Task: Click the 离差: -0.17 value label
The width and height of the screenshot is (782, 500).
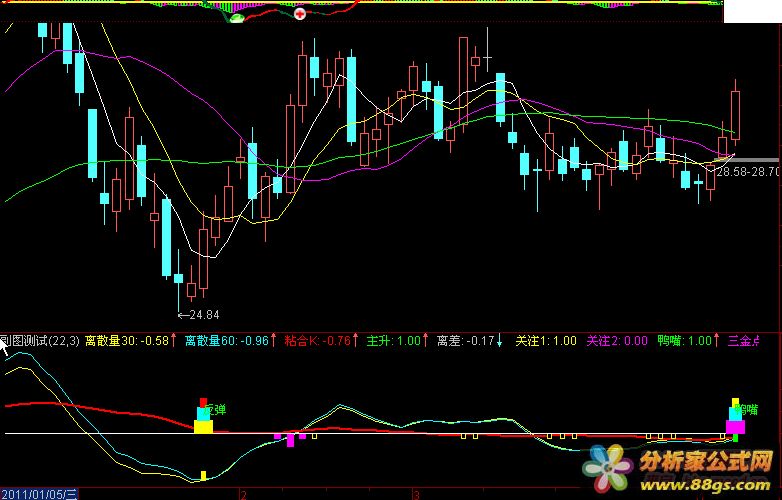Action: click(x=465, y=341)
